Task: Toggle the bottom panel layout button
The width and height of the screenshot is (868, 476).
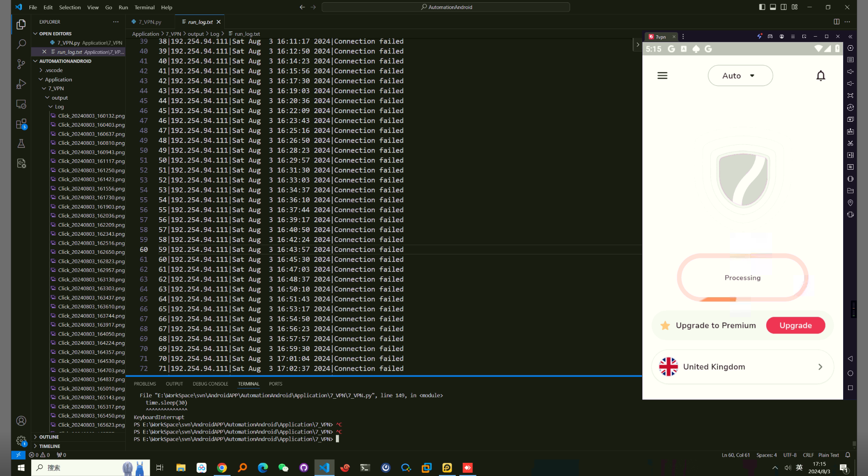Action: point(773,7)
